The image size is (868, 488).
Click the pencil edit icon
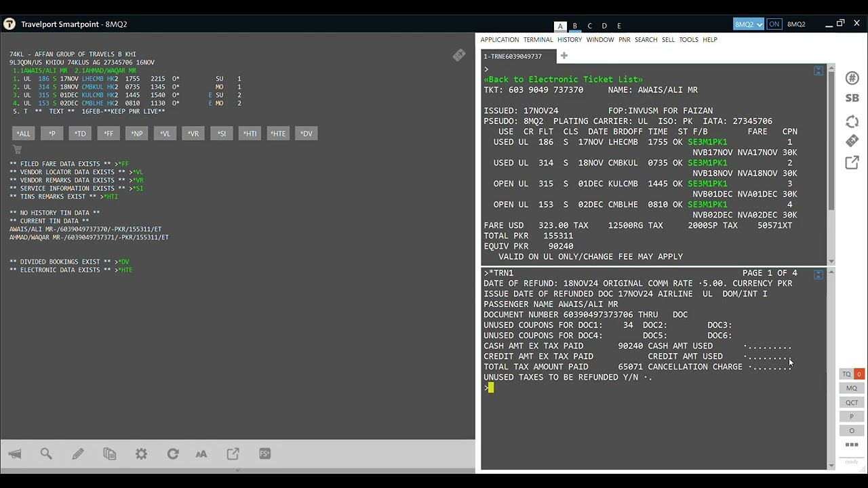point(78,454)
